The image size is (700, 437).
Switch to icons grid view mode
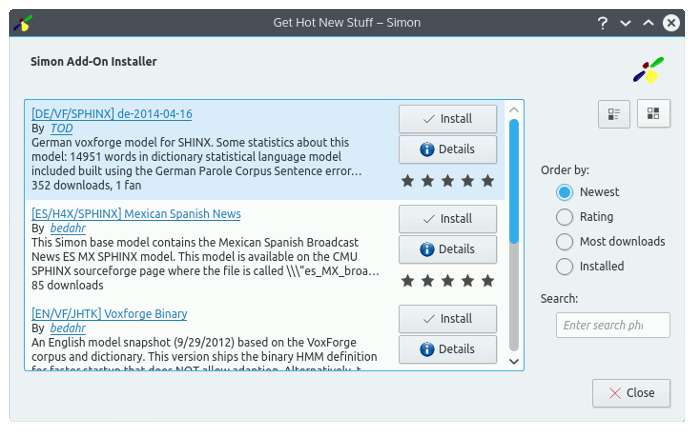pos(653,114)
